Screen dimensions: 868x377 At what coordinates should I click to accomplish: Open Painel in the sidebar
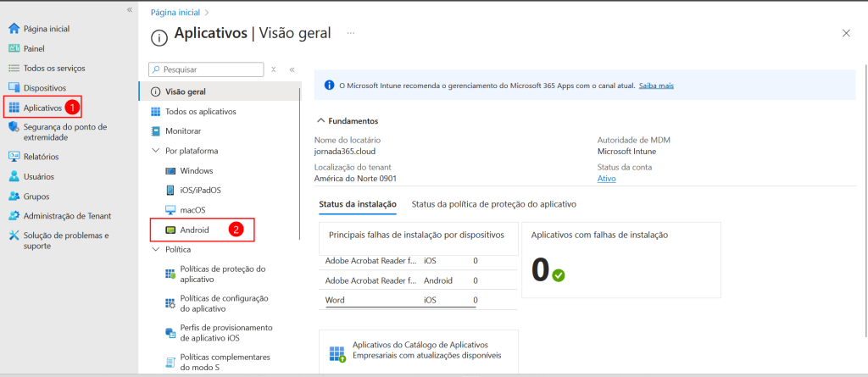(34, 49)
